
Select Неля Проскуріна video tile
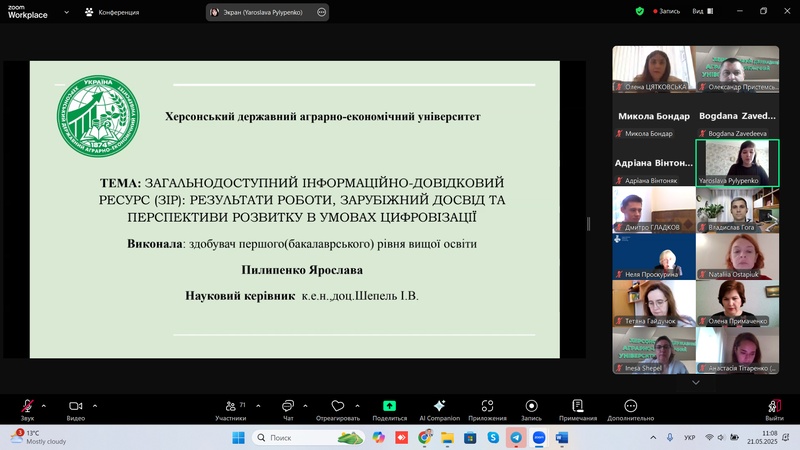(654, 257)
